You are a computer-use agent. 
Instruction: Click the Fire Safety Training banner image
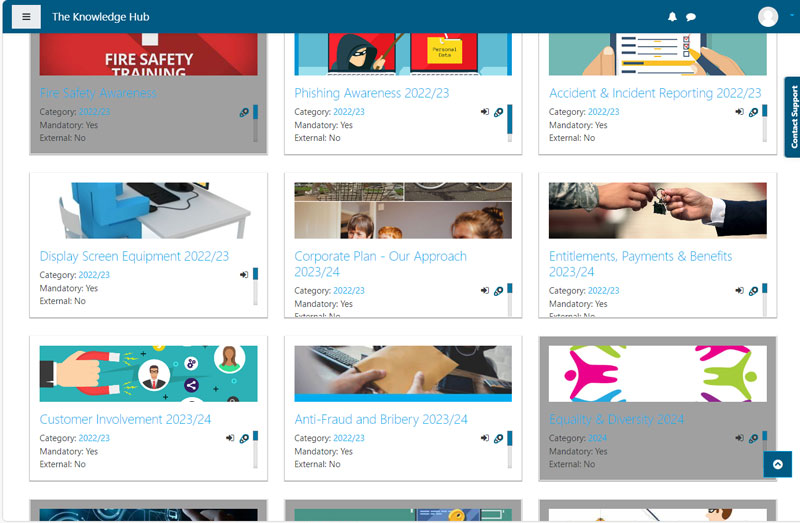tap(148, 55)
